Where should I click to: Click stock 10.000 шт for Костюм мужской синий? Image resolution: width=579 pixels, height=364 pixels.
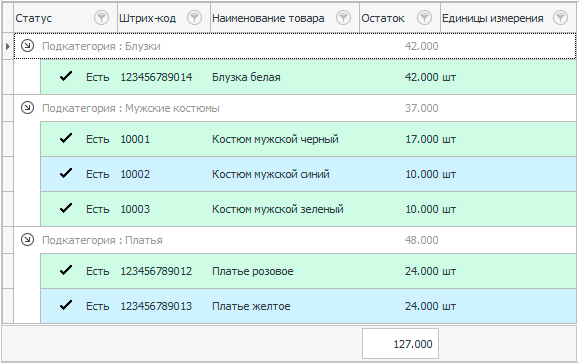430,174
